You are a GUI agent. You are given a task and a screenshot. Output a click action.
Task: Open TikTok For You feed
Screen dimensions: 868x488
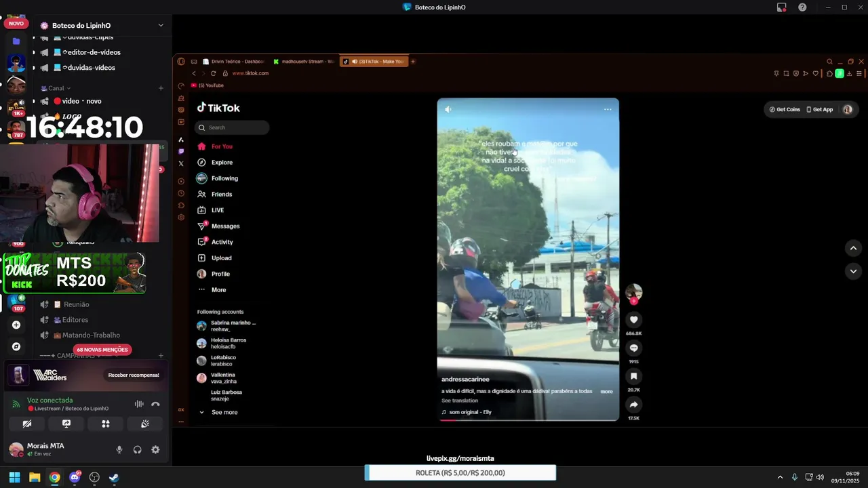215,146
